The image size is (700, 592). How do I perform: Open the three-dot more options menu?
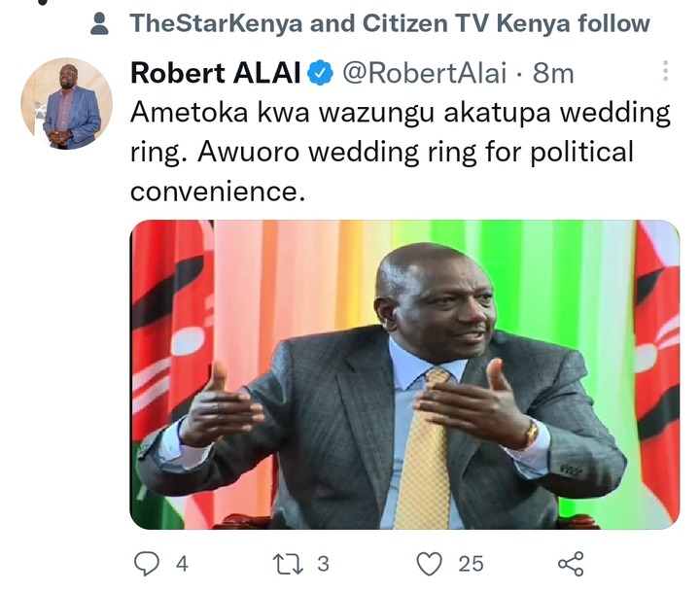[665, 71]
